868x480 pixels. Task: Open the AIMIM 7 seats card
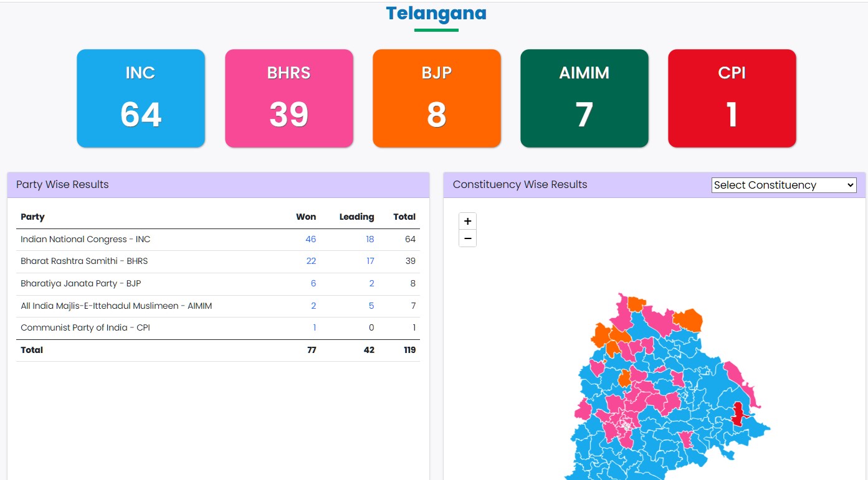tap(584, 98)
